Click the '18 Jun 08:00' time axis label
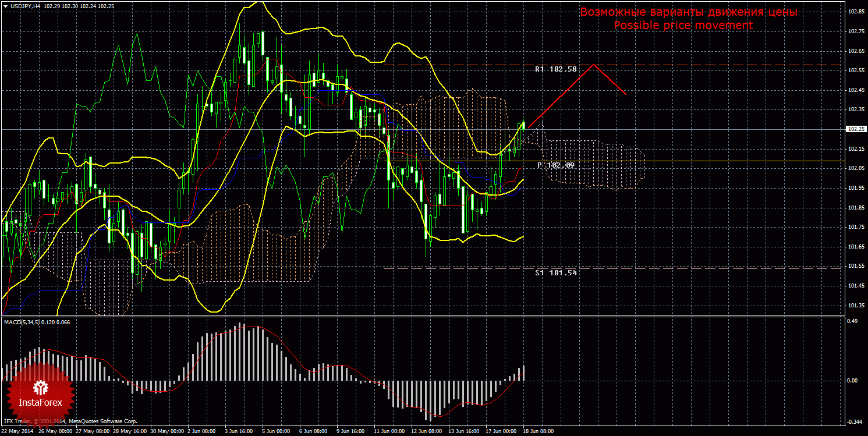Image resolution: width=868 pixels, height=436 pixels. pyautogui.click(x=540, y=432)
